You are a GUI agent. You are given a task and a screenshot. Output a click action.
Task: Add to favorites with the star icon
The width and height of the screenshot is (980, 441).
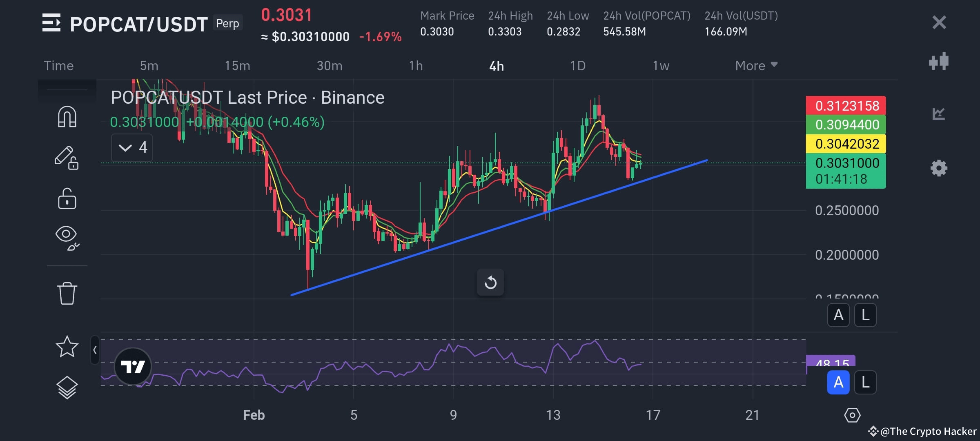point(67,347)
